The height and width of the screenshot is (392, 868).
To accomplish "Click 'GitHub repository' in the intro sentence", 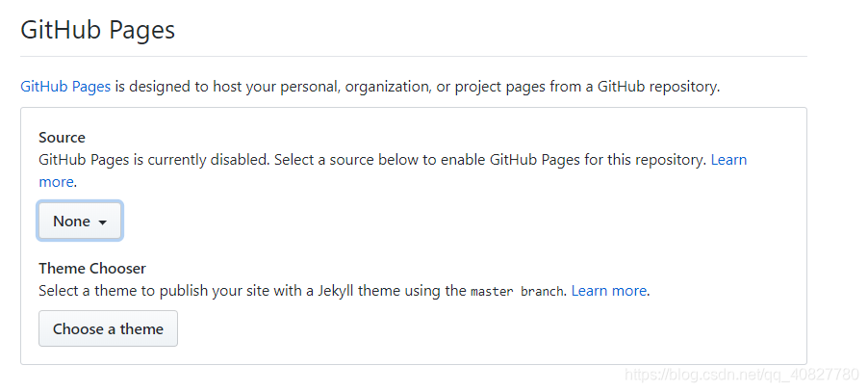I will tap(658, 87).
